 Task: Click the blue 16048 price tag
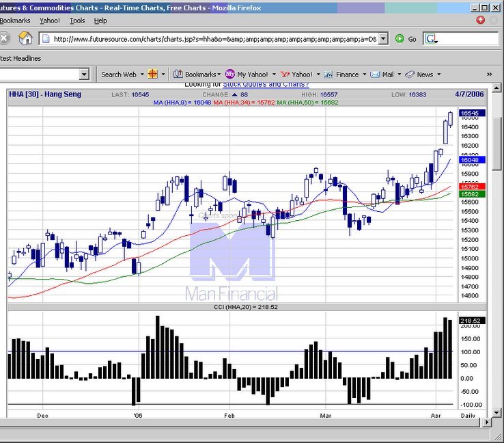coord(472,159)
